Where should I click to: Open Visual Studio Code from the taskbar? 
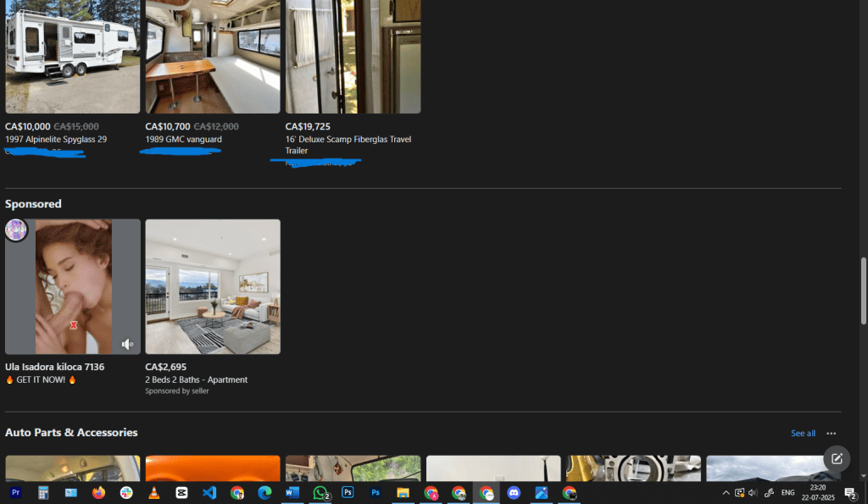point(209,493)
